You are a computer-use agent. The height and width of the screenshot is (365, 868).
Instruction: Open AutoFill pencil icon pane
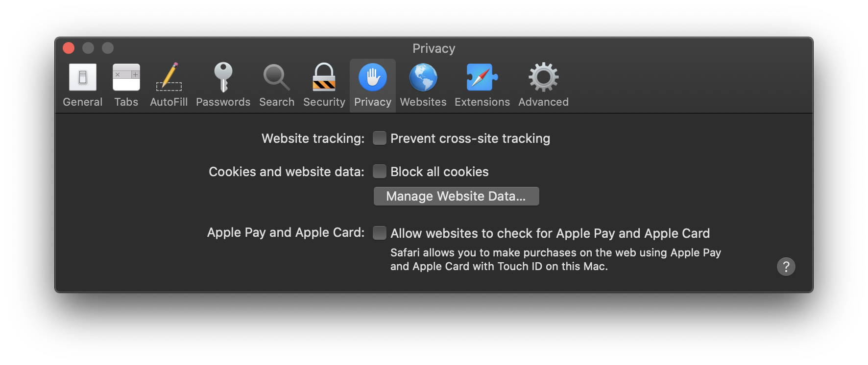pos(169,77)
